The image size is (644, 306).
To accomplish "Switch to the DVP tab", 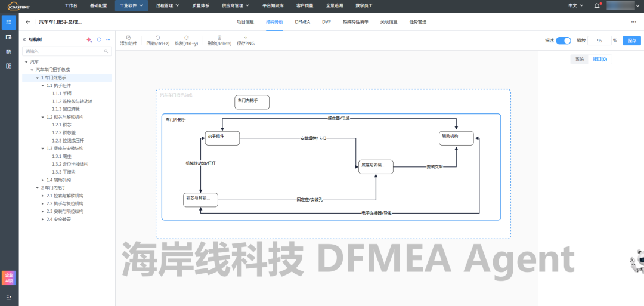I will click(x=326, y=21).
